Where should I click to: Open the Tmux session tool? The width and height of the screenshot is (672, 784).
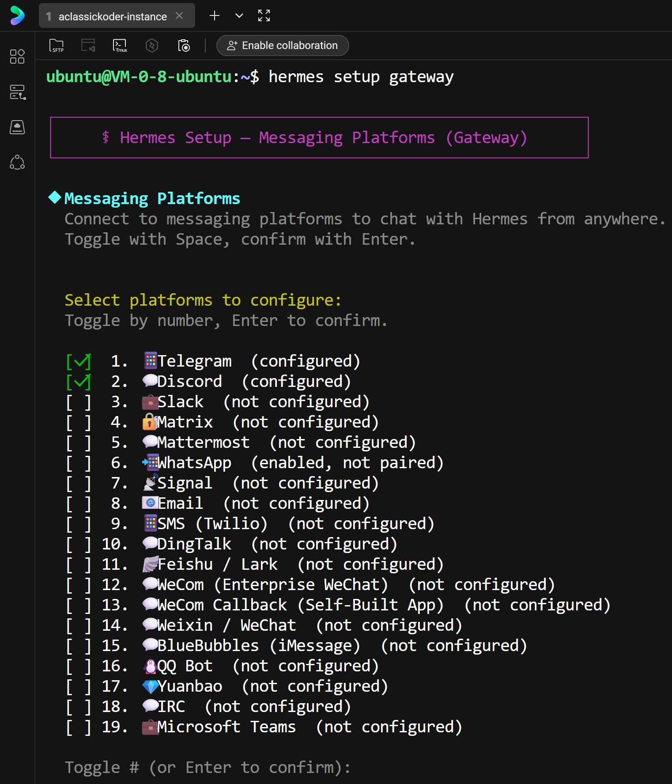(120, 45)
